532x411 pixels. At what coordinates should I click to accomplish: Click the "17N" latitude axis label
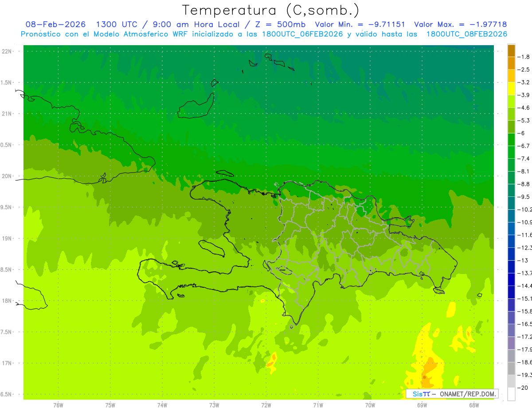tap(7, 363)
